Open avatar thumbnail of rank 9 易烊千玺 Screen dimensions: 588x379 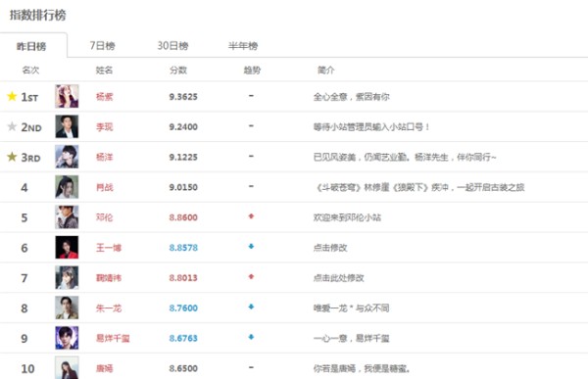(x=67, y=338)
